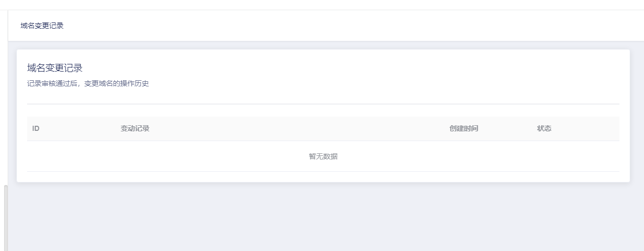Click header space between 变动记录 and 创建时间
Viewport: 644px width, 251px height.
click(299, 129)
